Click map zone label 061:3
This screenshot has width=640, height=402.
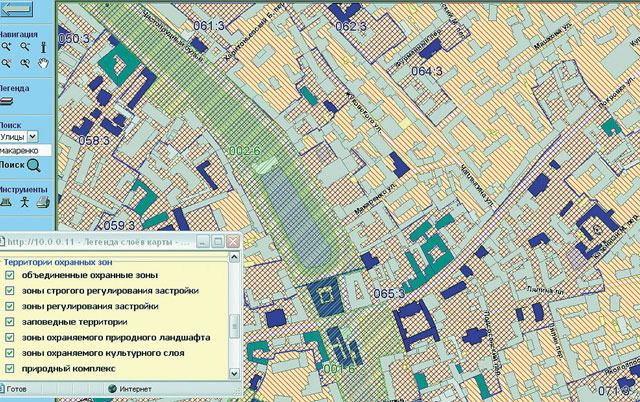(209, 26)
